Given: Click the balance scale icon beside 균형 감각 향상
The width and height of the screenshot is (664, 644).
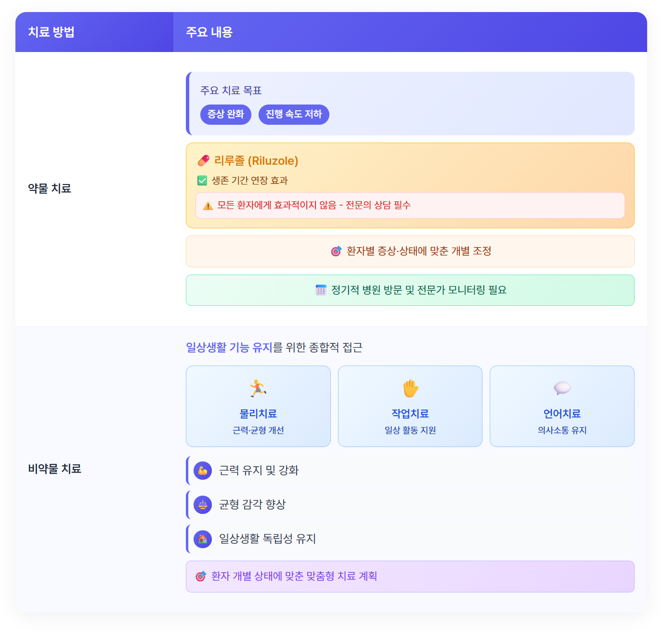Looking at the screenshot, I should (203, 505).
